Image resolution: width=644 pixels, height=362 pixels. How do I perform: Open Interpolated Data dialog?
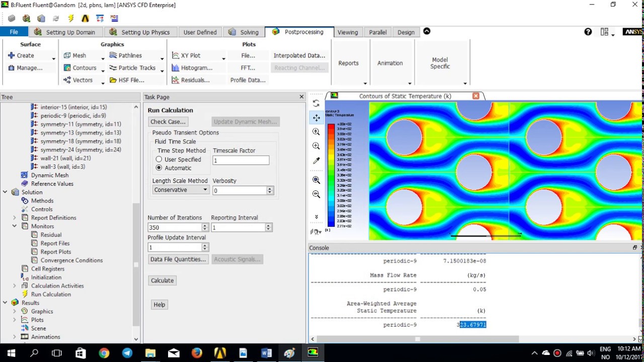tap(299, 55)
